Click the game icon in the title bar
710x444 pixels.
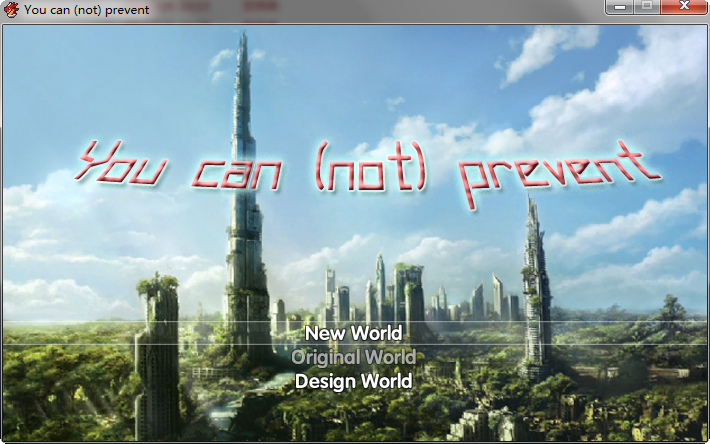[11, 10]
